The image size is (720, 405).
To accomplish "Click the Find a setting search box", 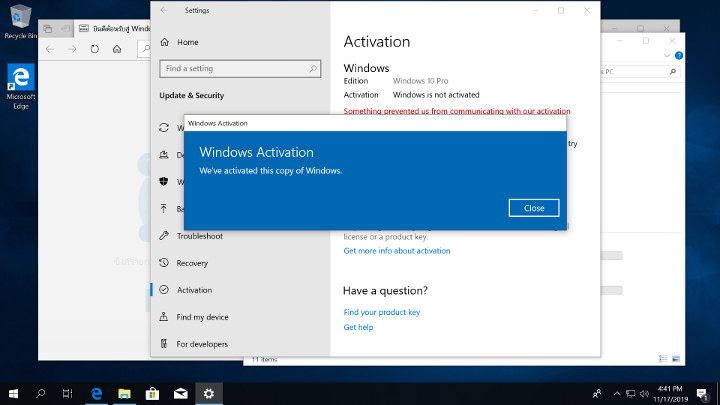I will coord(240,68).
